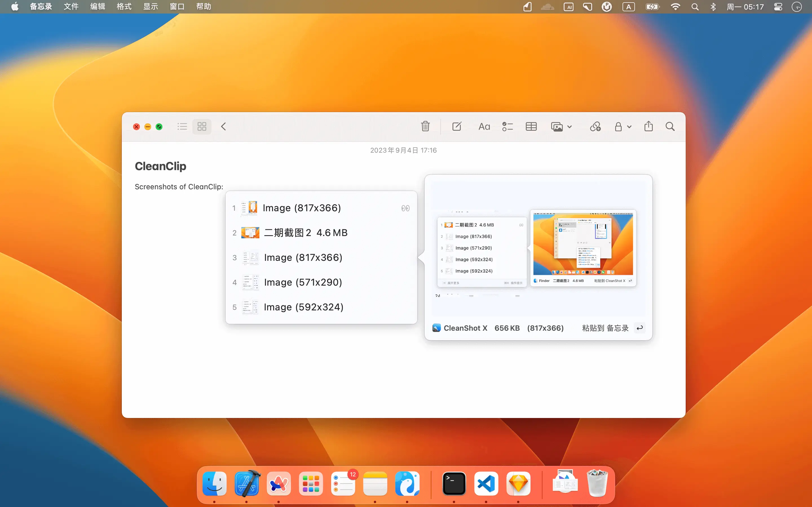Insert a checklist into the note
This screenshot has height=507, width=812.
tap(507, 126)
